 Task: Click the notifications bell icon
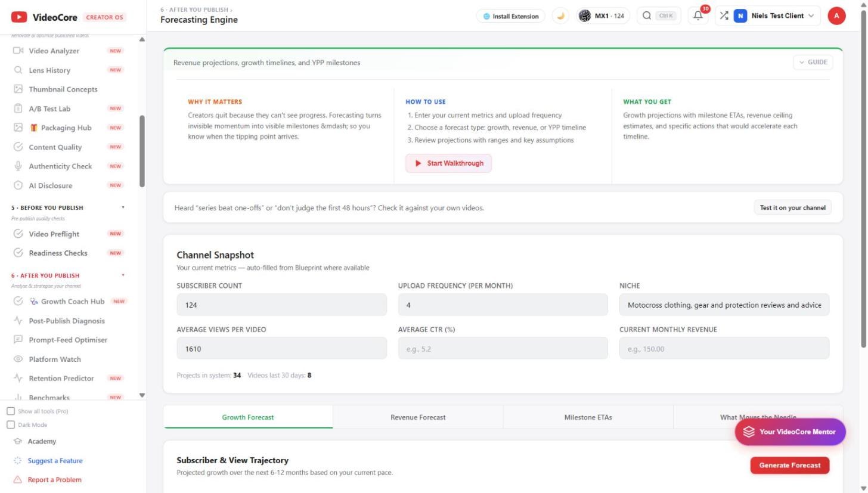[698, 16]
